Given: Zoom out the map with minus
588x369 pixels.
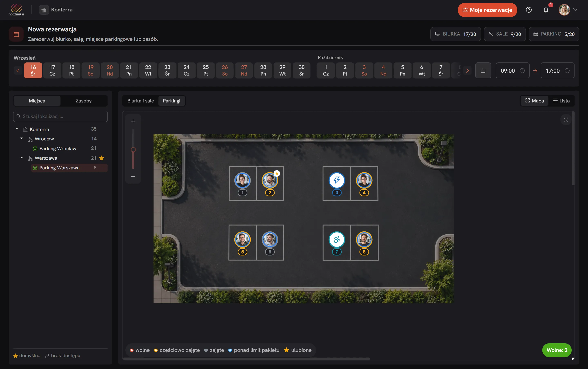Looking at the screenshot, I should click(x=133, y=176).
